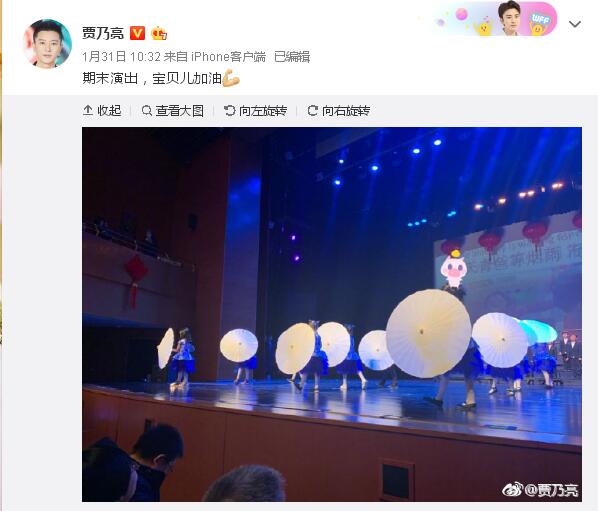Click the 已编辑 edited label
Screen dimensions: 598x511
coord(292,57)
